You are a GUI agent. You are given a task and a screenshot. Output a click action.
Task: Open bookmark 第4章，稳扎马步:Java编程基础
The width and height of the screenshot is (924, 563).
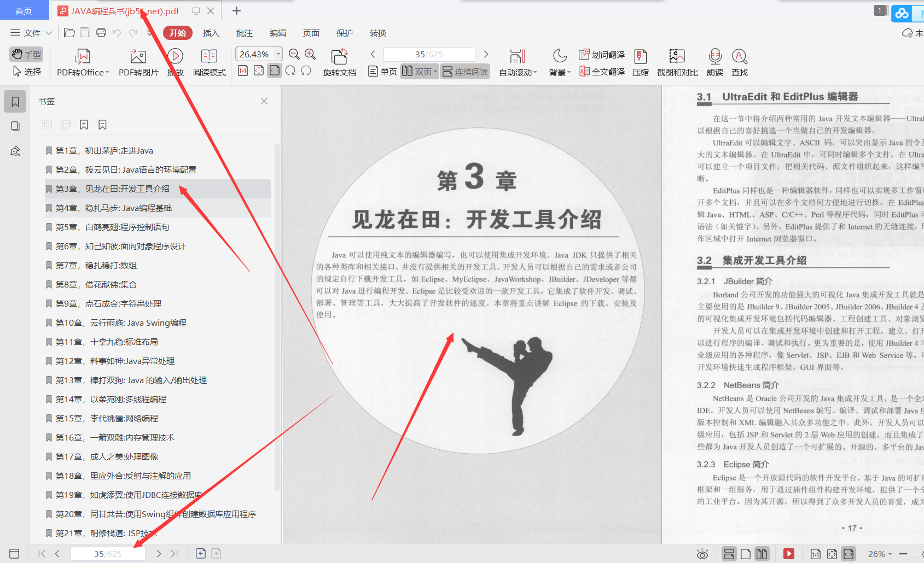[x=158, y=208]
